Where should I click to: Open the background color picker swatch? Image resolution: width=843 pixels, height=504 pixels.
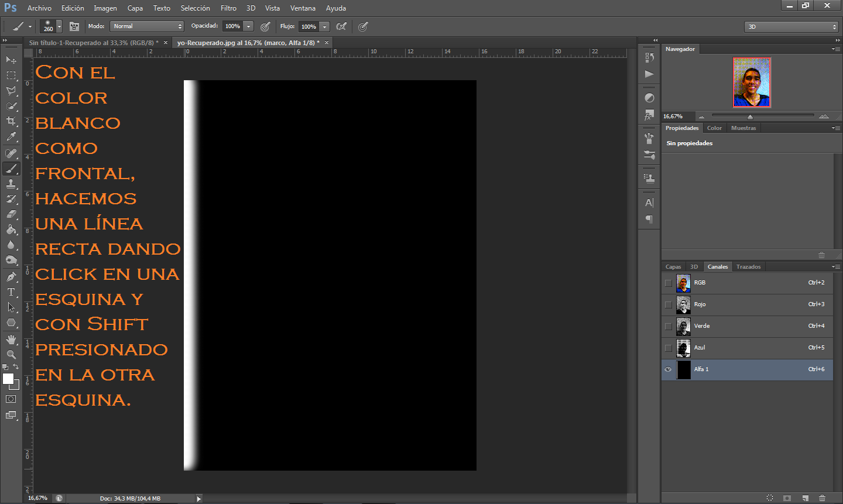click(x=16, y=386)
